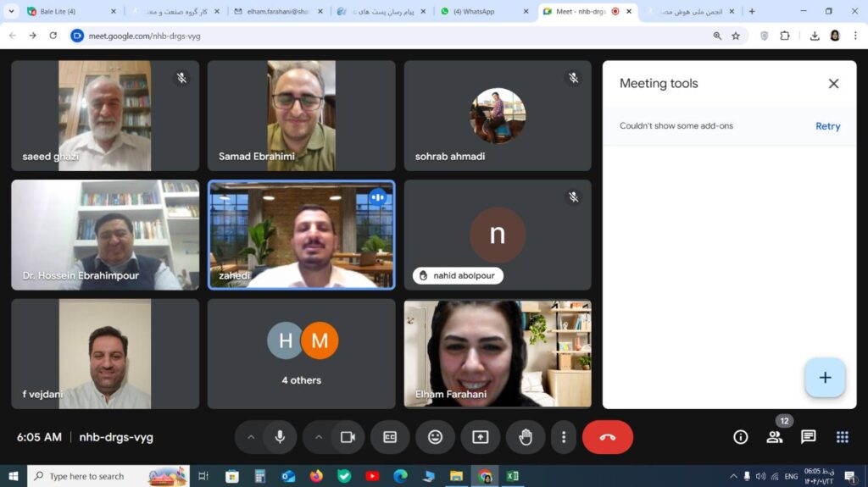Open the meeting details info icon
868x487 pixels.
741,437
